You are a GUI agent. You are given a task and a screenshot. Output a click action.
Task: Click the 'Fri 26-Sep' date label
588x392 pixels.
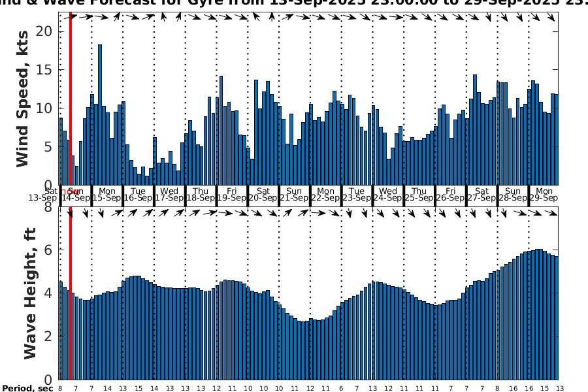pyautogui.click(x=450, y=194)
